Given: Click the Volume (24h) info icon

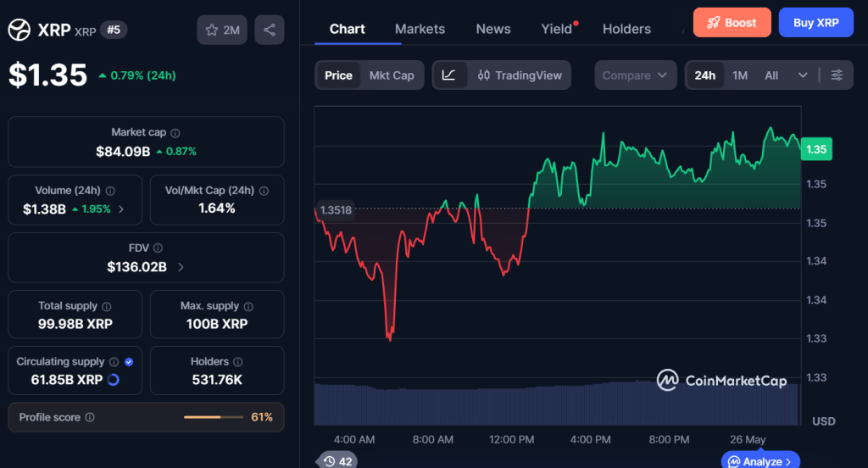Looking at the screenshot, I should click(x=110, y=191).
